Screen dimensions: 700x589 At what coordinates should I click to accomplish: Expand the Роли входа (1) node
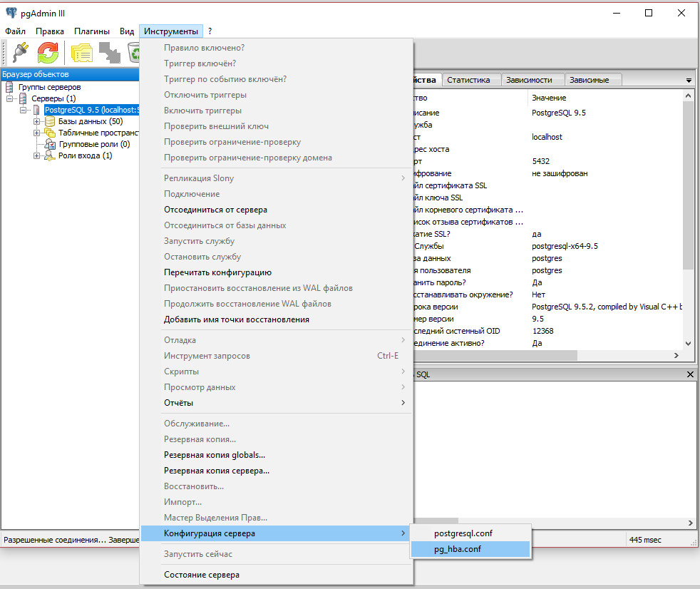tap(36, 155)
